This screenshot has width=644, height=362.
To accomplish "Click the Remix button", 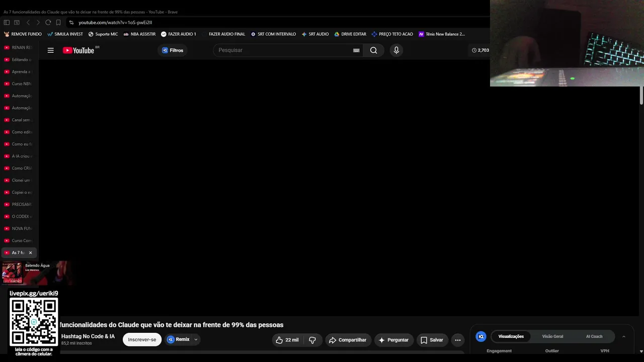I will 178,339.
